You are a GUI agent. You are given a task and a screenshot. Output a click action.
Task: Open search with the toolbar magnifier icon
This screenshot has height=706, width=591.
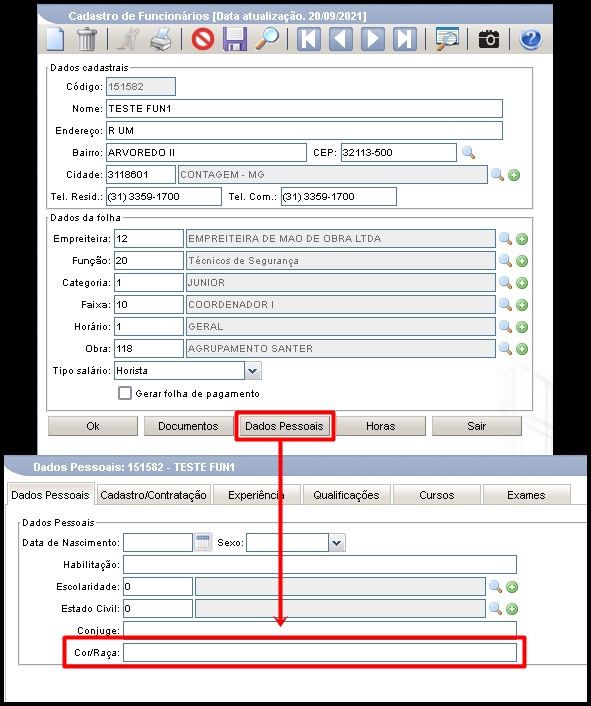267,39
